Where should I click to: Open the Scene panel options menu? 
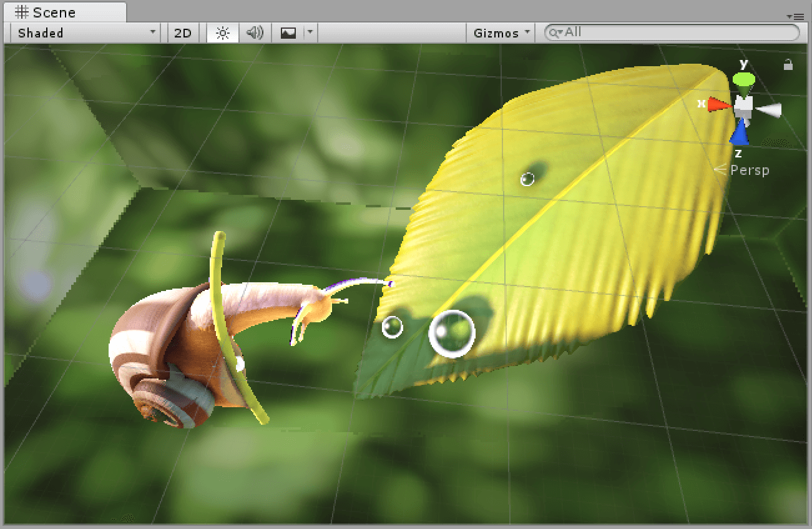tap(795, 17)
